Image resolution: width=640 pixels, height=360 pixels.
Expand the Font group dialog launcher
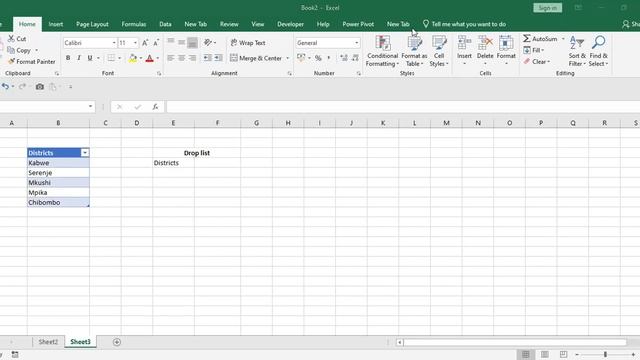tap(159, 73)
